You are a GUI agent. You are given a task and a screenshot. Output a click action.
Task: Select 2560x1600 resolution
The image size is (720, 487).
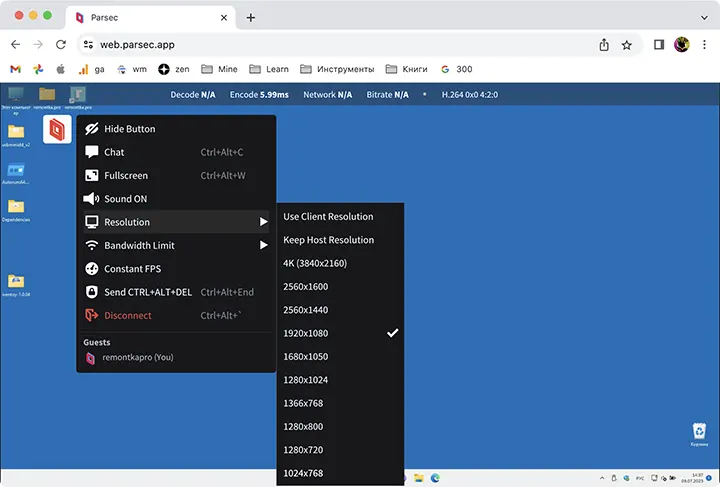[340, 286]
